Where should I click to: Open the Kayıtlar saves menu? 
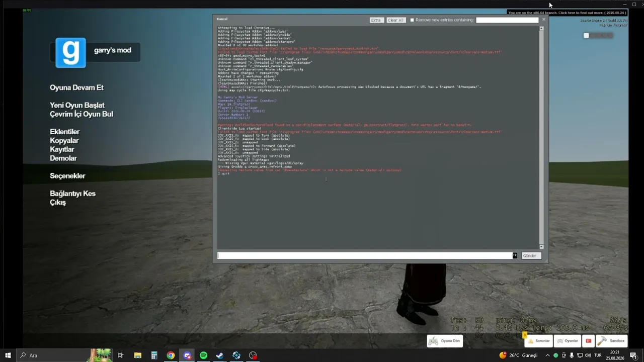point(62,149)
